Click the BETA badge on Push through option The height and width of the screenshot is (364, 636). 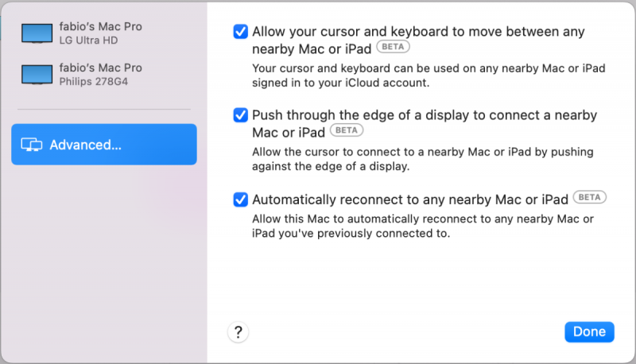click(x=345, y=130)
